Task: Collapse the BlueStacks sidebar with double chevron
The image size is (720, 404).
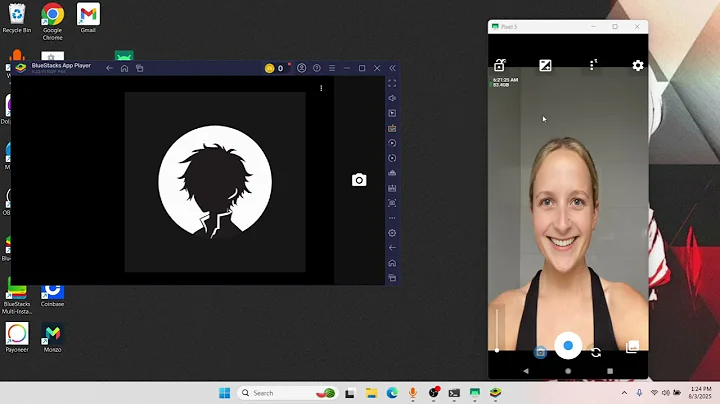Action: pos(393,68)
